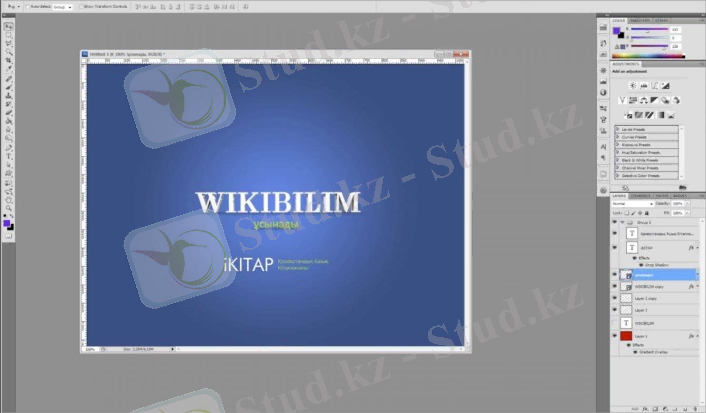Add an Exposure adjustment

coord(665,86)
